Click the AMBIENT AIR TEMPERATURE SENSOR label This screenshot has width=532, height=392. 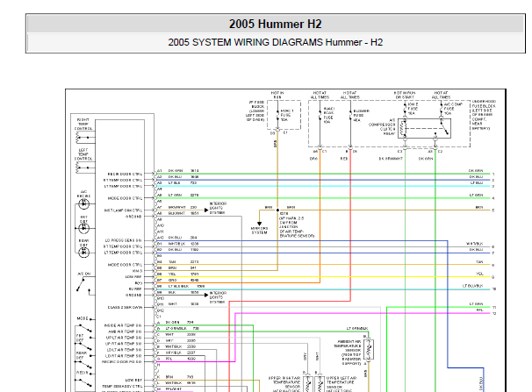pos(348,353)
